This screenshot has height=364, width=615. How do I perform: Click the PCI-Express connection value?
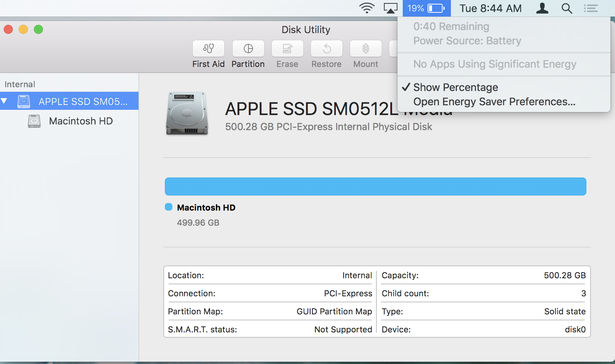pos(348,293)
